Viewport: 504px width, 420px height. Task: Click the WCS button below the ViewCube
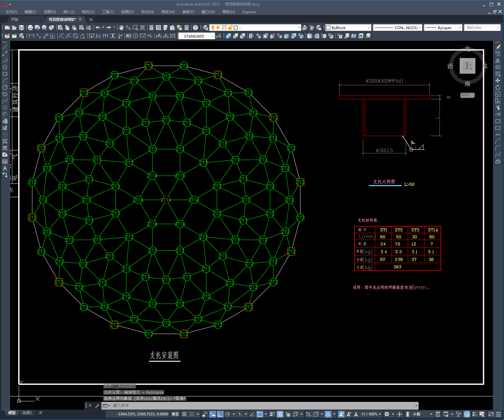[467, 95]
